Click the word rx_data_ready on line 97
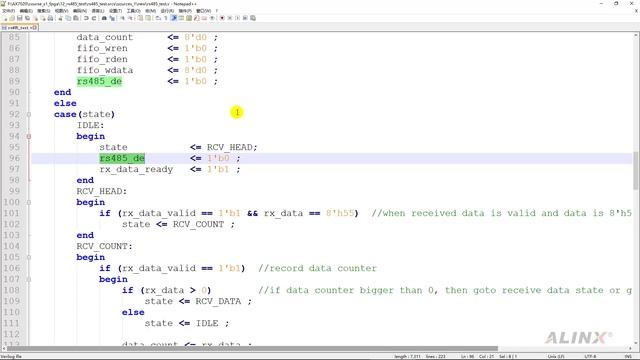 pyautogui.click(x=136, y=169)
